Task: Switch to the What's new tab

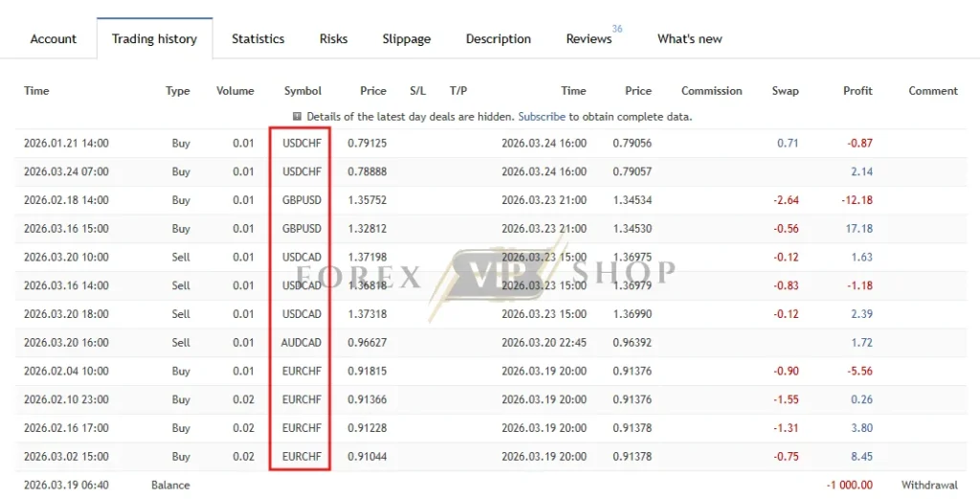Action: point(689,38)
